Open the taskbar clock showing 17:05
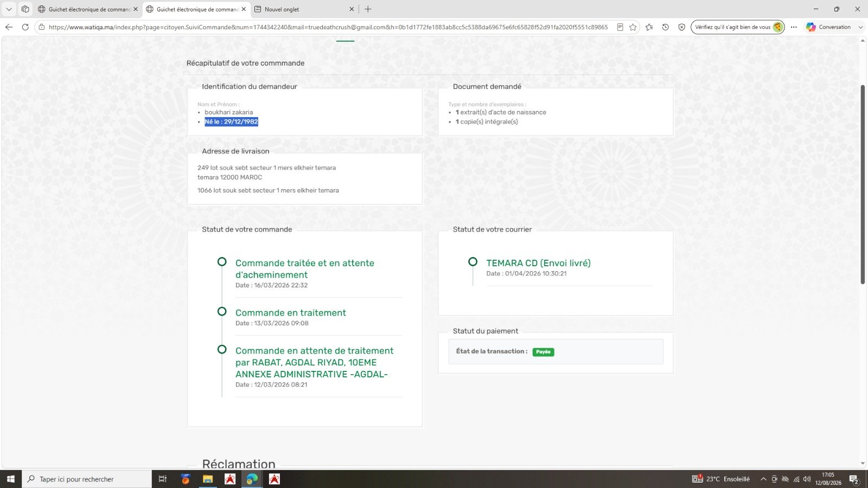The image size is (868, 488). pyautogui.click(x=828, y=479)
